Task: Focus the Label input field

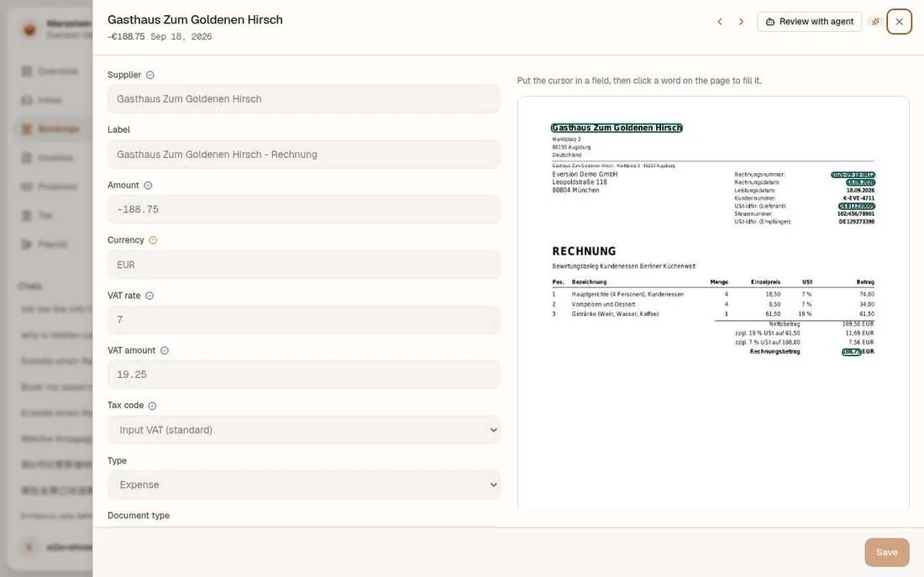Action: point(303,155)
